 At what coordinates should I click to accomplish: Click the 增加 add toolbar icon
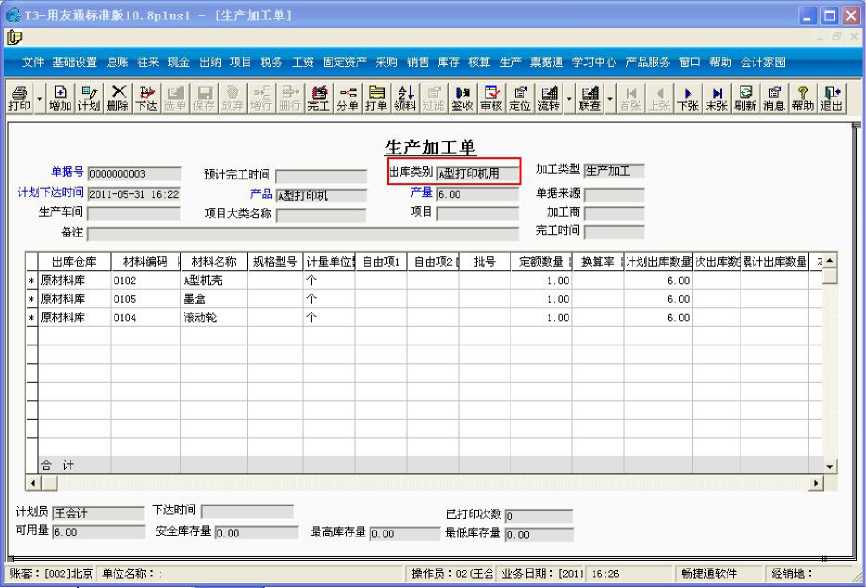60,98
